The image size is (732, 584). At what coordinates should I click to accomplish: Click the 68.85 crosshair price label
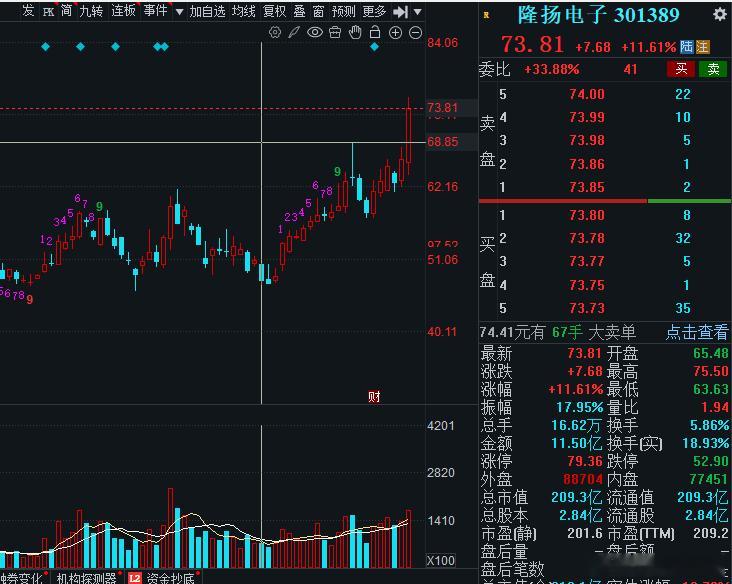point(443,141)
